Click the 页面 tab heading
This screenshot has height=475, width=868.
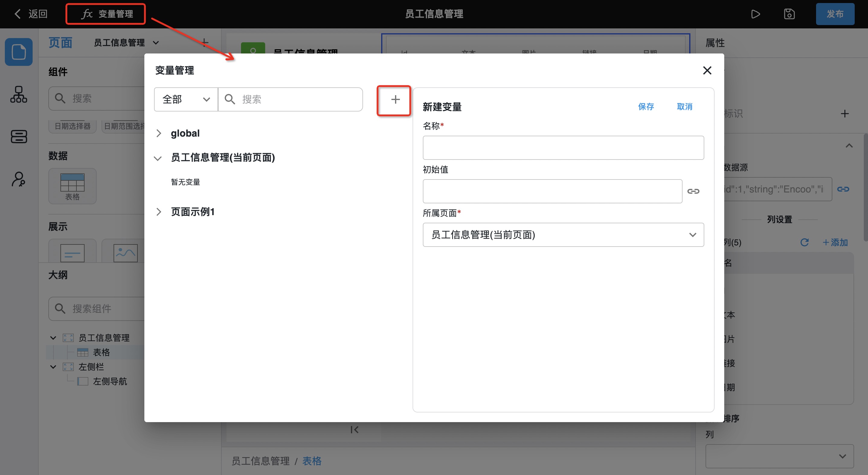[60, 43]
